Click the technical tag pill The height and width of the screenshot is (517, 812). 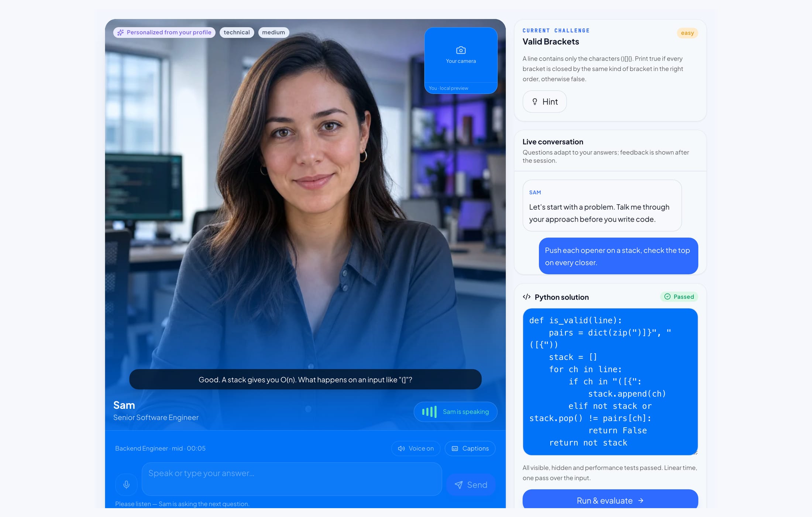(237, 32)
